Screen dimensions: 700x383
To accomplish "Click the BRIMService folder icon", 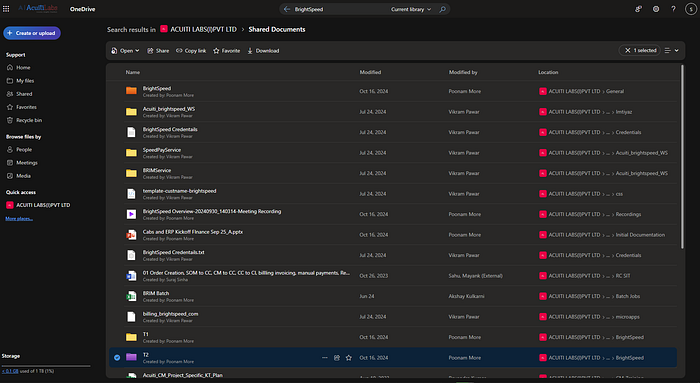I will point(131,173).
